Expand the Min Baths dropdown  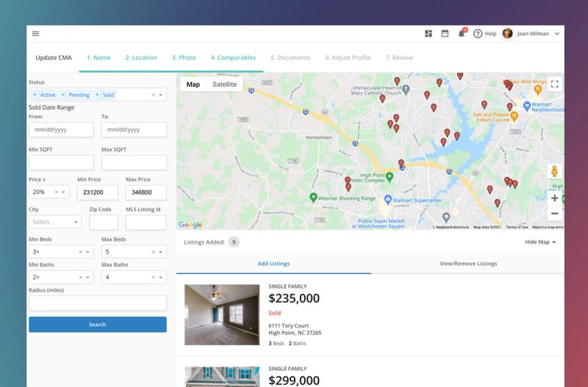coord(87,278)
